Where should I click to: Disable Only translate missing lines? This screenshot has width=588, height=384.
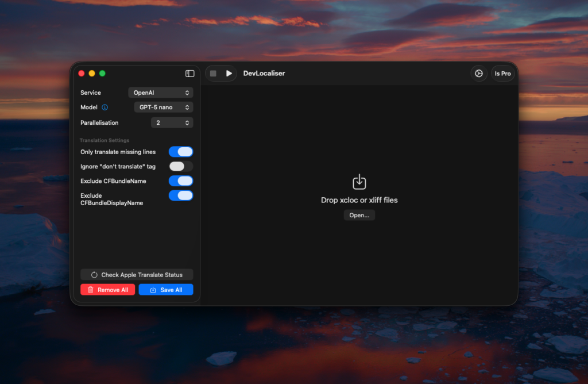181,152
